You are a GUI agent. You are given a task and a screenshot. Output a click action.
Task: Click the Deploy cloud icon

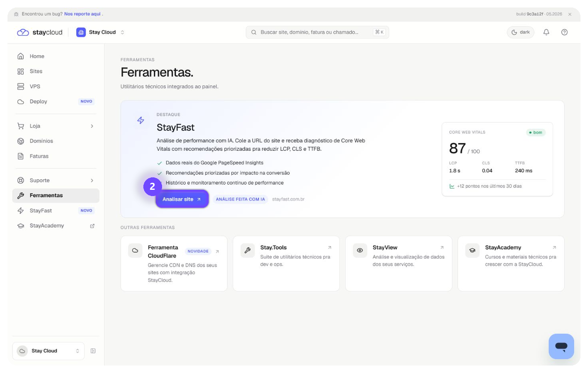point(20,101)
